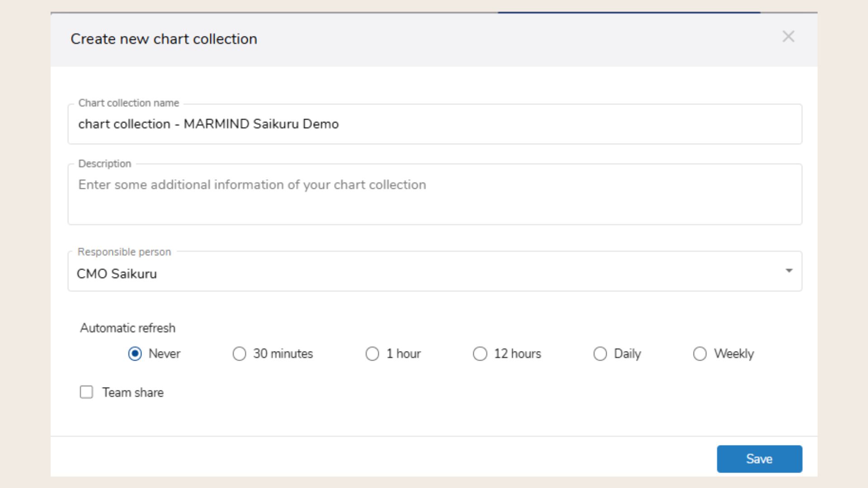The image size is (868, 488).
Task: Enable Weekly automatic refresh
Action: click(x=700, y=354)
